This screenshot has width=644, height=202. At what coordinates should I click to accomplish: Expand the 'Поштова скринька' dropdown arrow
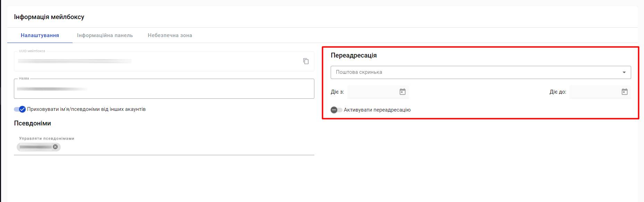(x=624, y=72)
